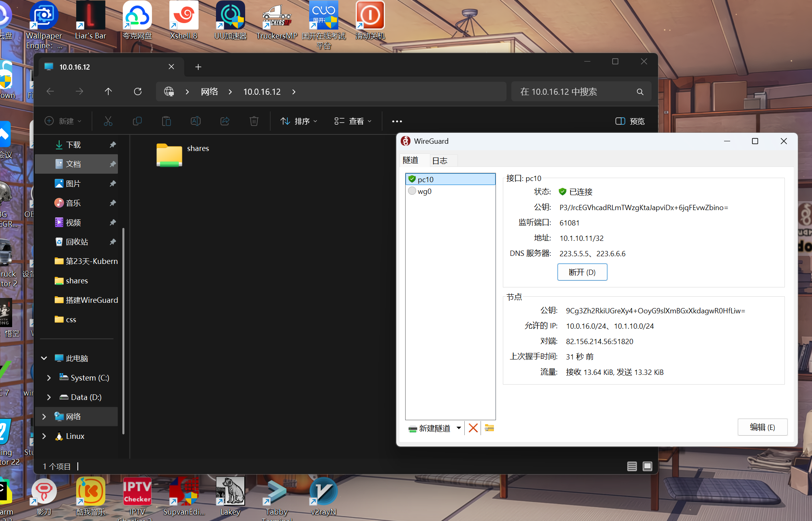Click the export tunnels to zip icon
Image resolution: width=812 pixels, height=521 pixels.
pyautogui.click(x=489, y=428)
